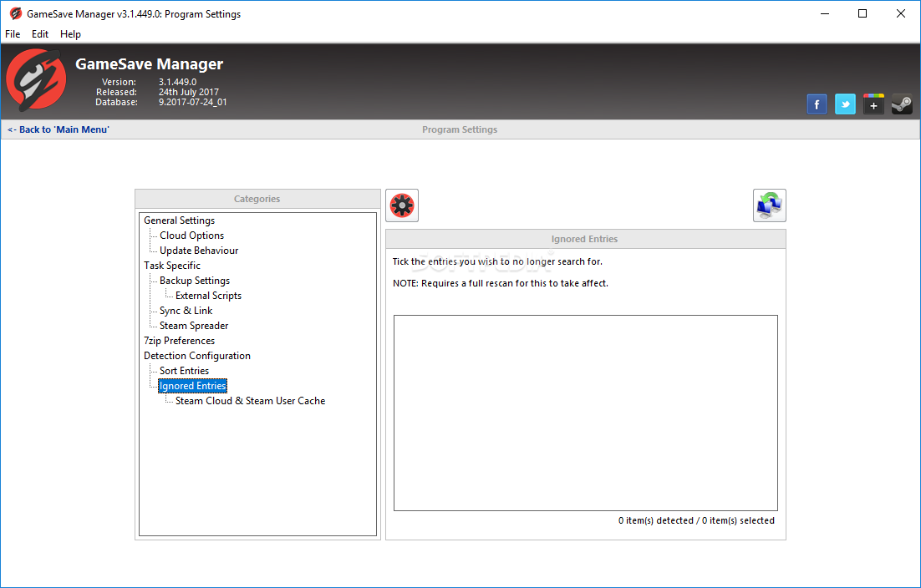The image size is (921, 588).
Task: Select the highlighted Ignored Entries item
Action: coord(193,386)
